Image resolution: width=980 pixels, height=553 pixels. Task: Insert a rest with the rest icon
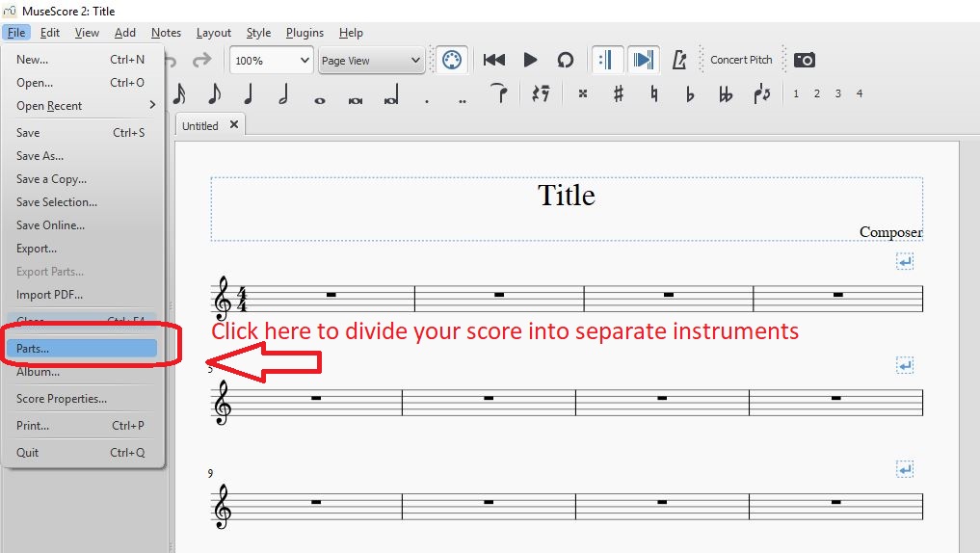click(541, 94)
